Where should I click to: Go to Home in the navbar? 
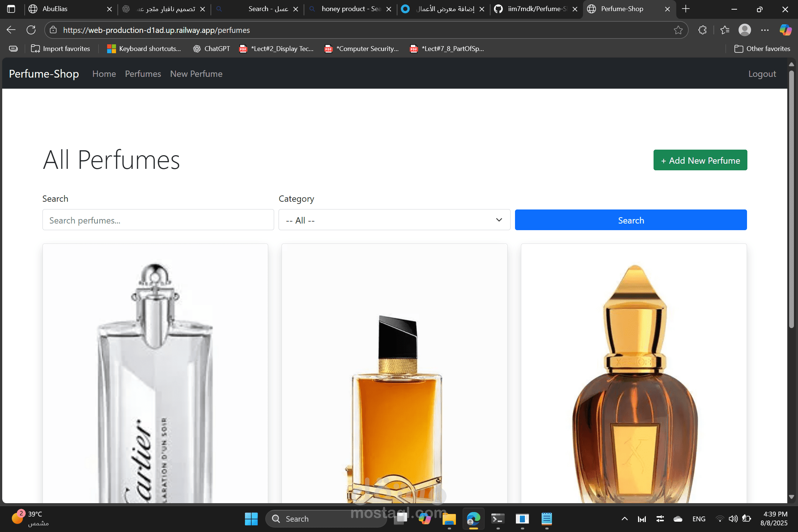(x=104, y=74)
